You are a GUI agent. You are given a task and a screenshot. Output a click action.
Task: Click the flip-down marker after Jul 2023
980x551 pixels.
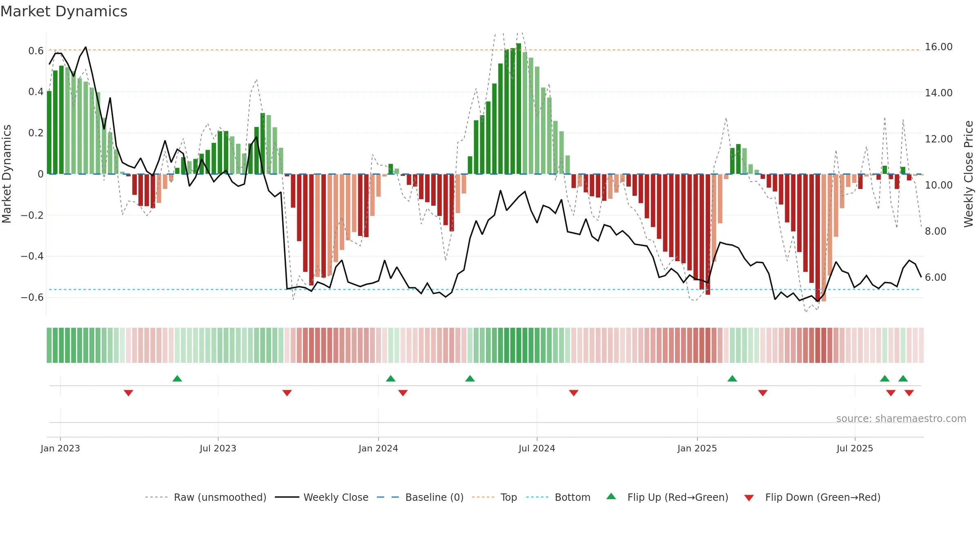[287, 393]
